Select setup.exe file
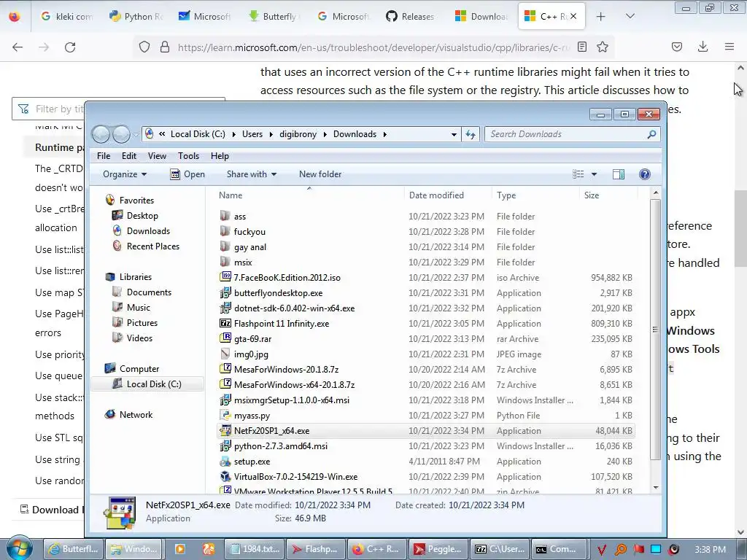Viewport: 747px width, 560px height. tap(252, 462)
